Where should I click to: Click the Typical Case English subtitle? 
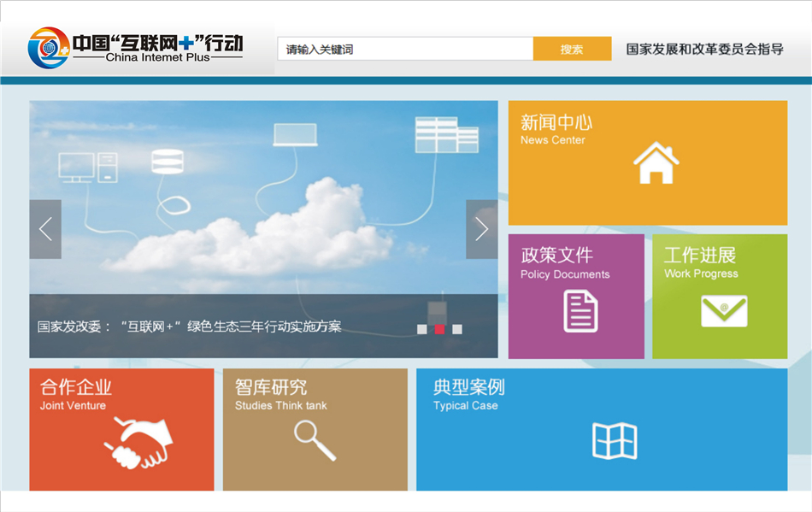point(466,406)
